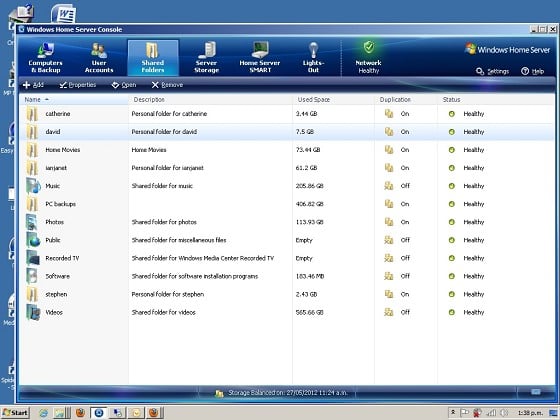This screenshot has width=560, height=420.
Task: Select the Music shared folder icon
Action: [33, 186]
